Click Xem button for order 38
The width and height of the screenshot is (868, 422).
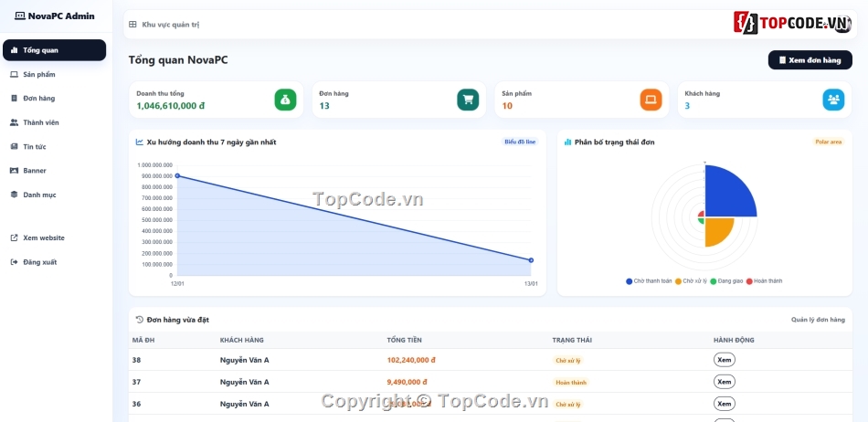(x=724, y=360)
